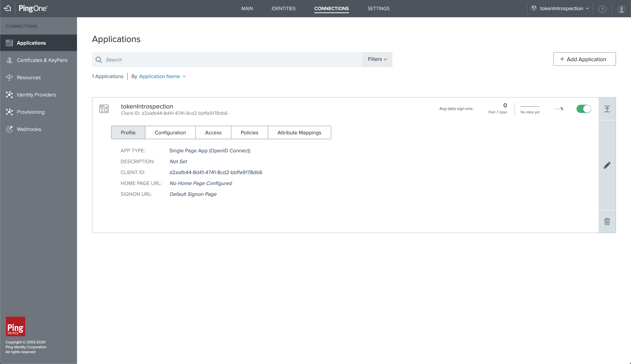Go to the SETTINGS menu
The image size is (631, 364).
click(378, 8)
